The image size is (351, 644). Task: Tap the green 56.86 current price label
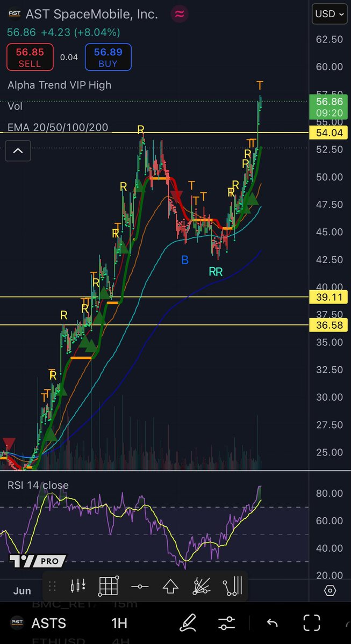click(x=328, y=107)
